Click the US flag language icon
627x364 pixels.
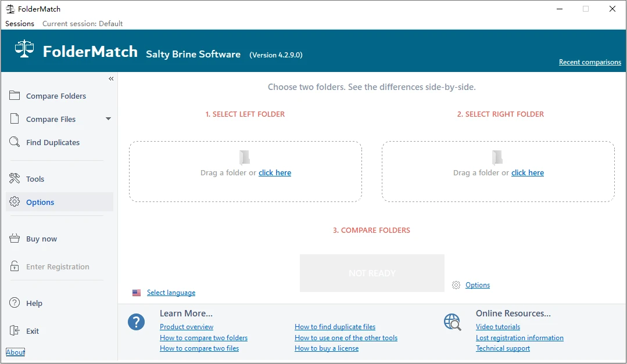coord(137,293)
